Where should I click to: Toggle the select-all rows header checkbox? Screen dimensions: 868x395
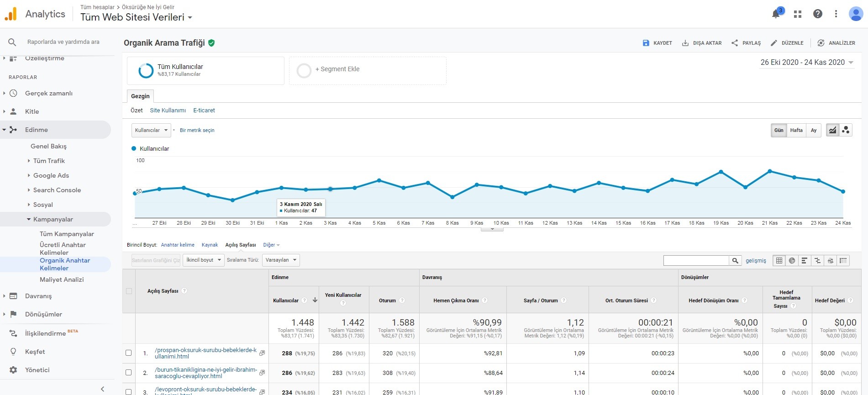129,291
